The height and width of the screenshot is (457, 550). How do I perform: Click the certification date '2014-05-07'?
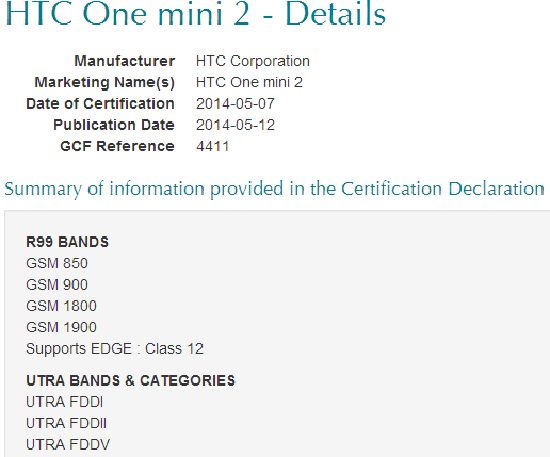(x=235, y=104)
